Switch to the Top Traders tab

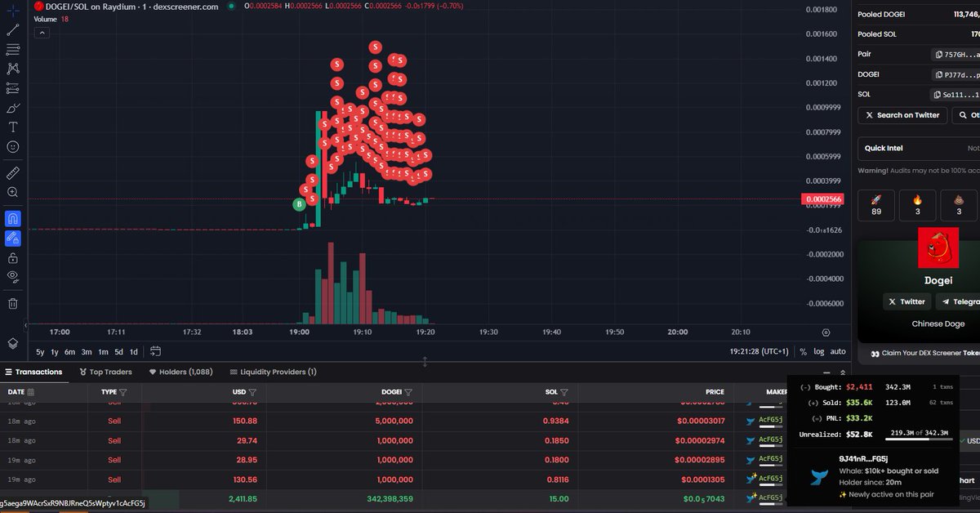[x=105, y=372]
